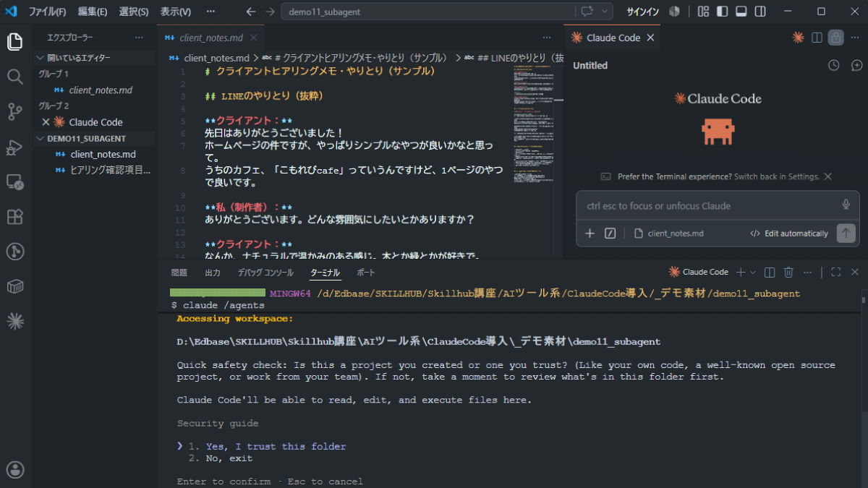868x488 pixels.
Task: Click the slash command icon in Claude prompt
Action: click(x=610, y=234)
